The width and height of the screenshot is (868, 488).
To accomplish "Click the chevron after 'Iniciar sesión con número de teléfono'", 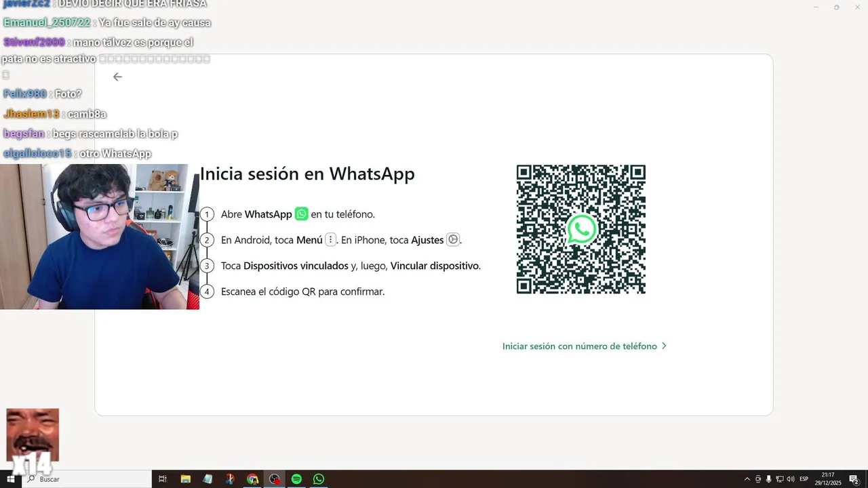I will pos(664,346).
